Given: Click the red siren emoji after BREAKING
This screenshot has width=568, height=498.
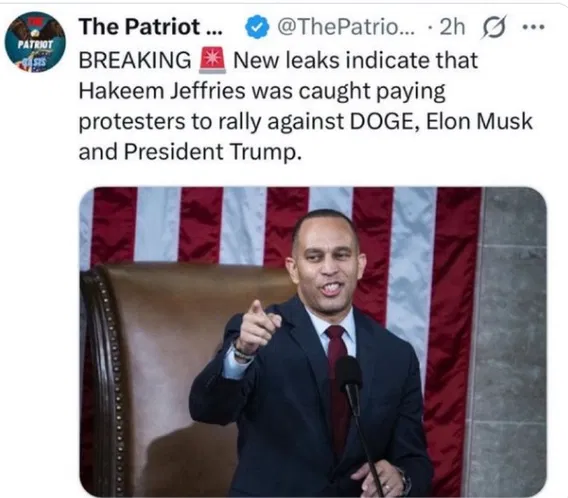Looking at the screenshot, I should (213, 61).
